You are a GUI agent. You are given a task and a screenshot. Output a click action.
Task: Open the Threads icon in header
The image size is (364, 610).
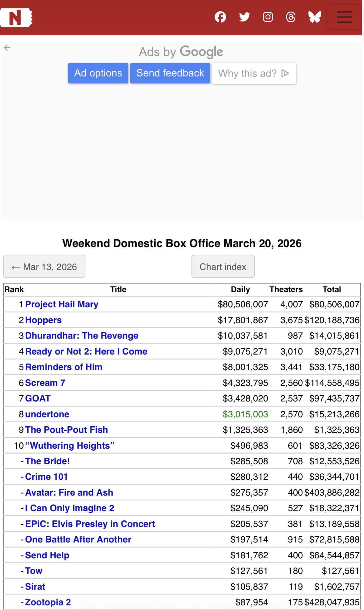291,17
